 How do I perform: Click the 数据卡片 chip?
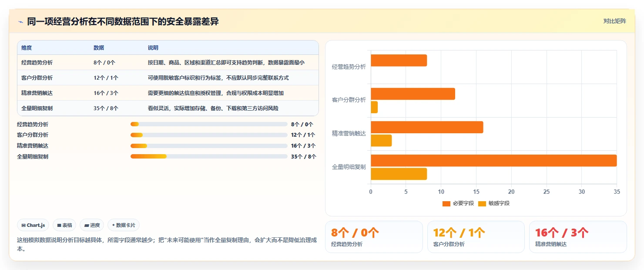(124, 225)
